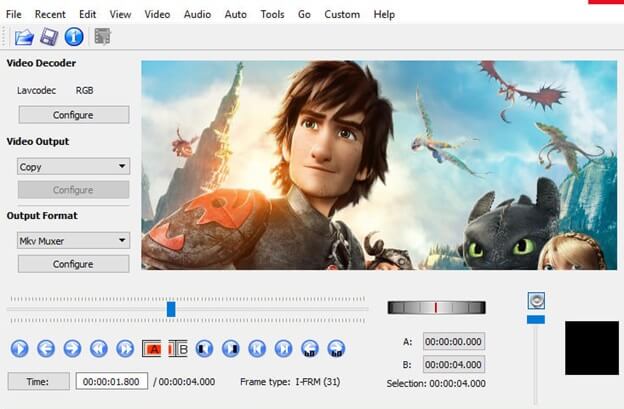Go to next black frame icon

pyautogui.click(x=230, y=349)
